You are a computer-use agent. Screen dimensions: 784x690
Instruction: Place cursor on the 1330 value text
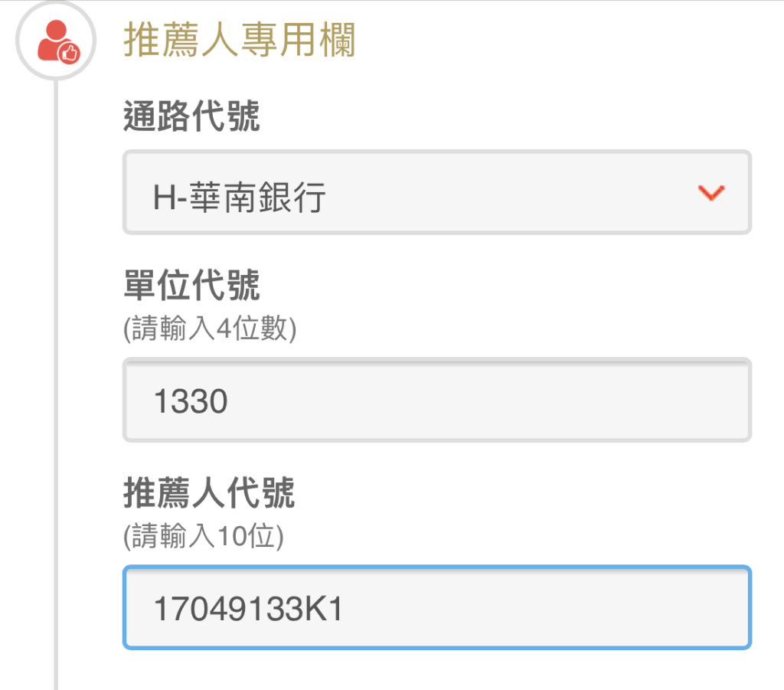click(x=191, y=401)
